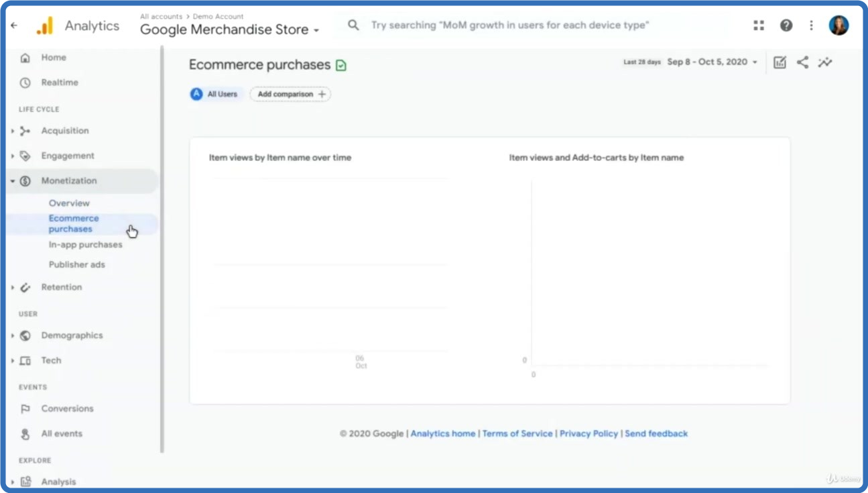Click the back arrow icon
The width and height of the screenshot is (868, 493).
click(14, 25)
